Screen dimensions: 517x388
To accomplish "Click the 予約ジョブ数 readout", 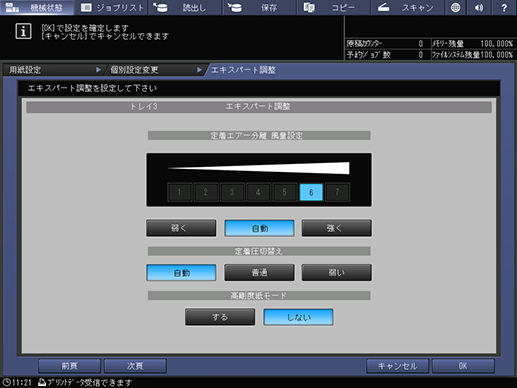I will (385, 55).
